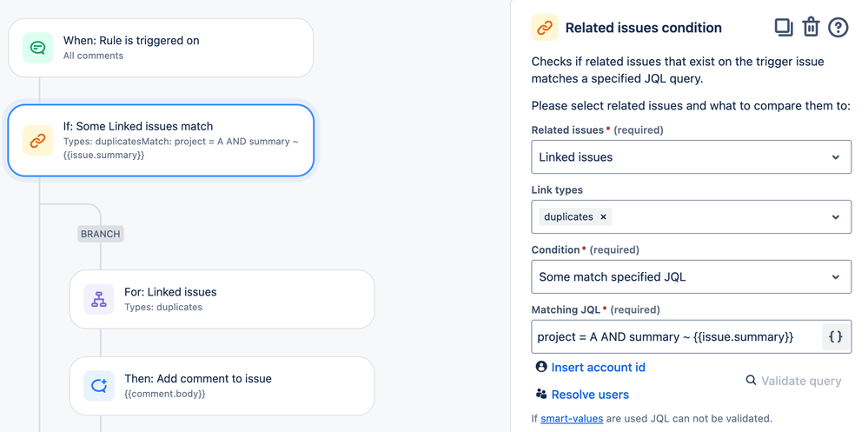The width and height of the screenshot is (868, 432).
Task: Click inside the Matching JQL field
Action: (675, 336)
